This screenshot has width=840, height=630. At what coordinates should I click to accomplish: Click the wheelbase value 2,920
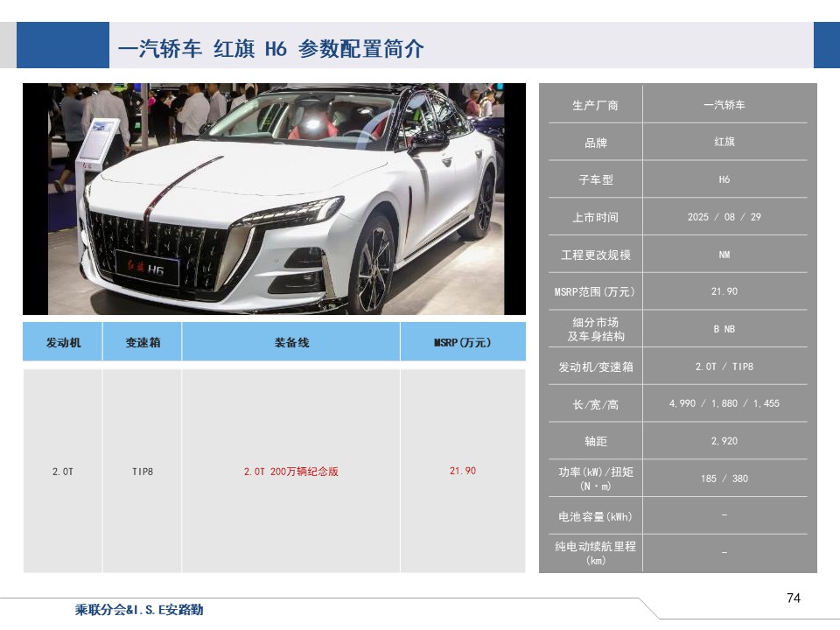[x=724, y=441]
